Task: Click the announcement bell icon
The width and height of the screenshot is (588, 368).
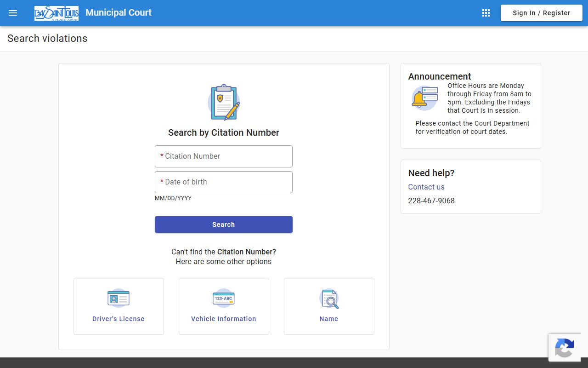Action: pyautogui.click(x=424, y=98)
